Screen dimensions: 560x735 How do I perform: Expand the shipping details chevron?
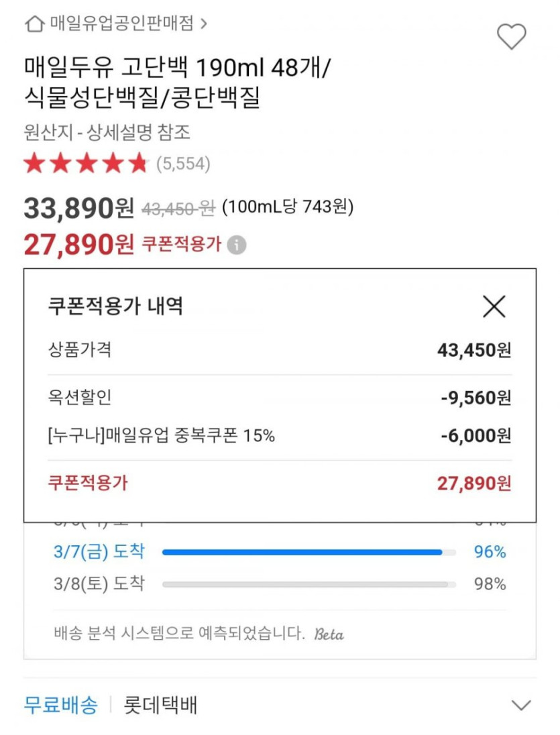(x=520, y=705)
